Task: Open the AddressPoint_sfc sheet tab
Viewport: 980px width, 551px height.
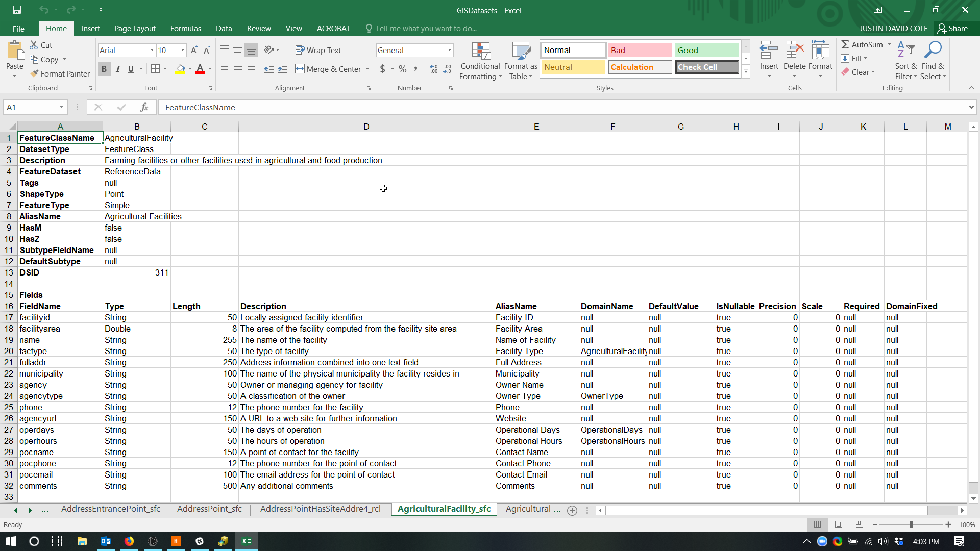Action: (x=209, y=509)
